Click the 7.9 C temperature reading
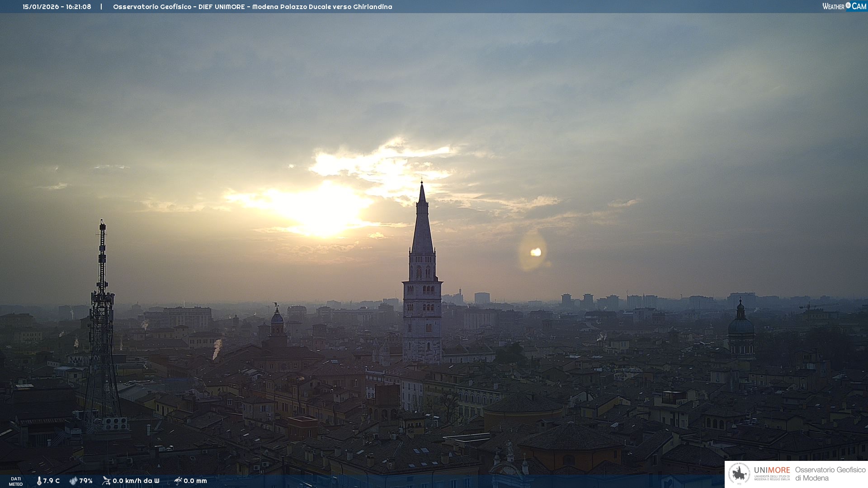This screenshot has height=488, width=868. (51, 481)
